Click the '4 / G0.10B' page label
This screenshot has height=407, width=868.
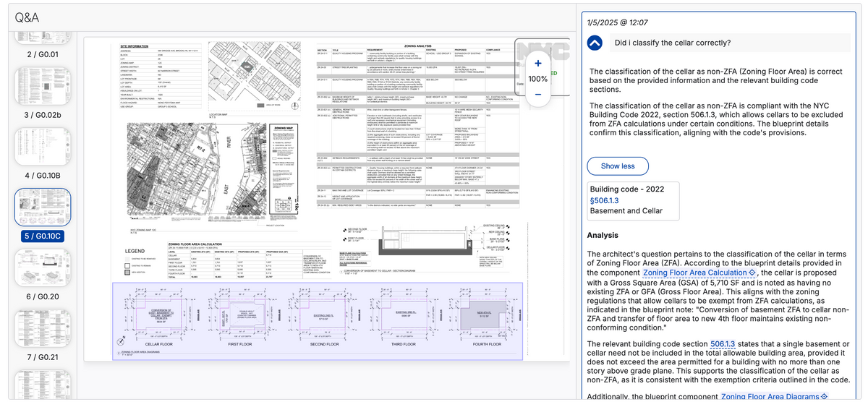tap(43, 176)
